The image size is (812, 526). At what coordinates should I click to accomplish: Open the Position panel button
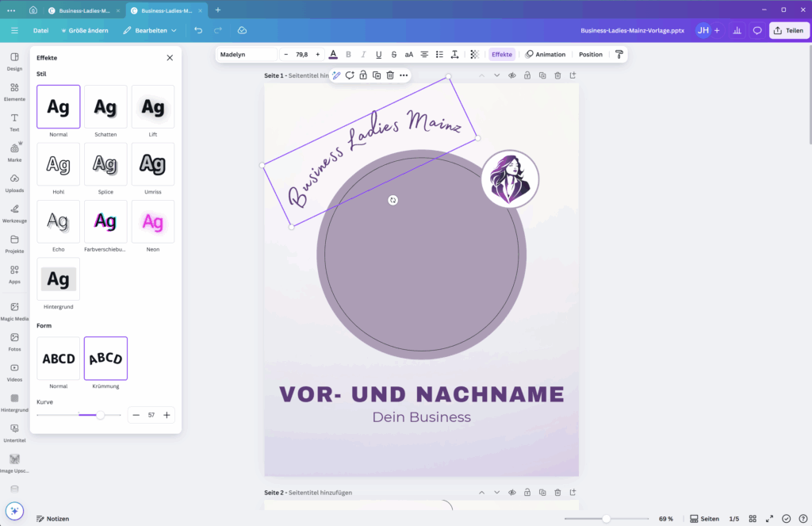tap(590, 55)
